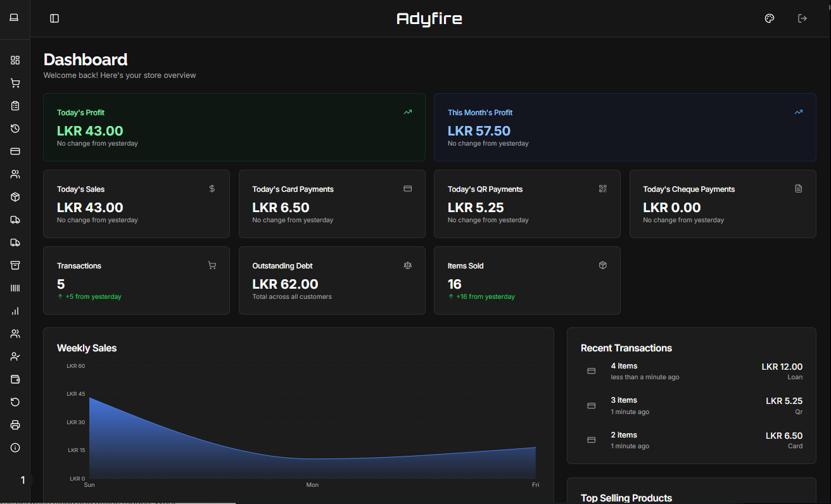Screen dimensions: 831x504
Task: Select the LKR 6.50 card payments value
Action: pyautogui.click(x=281, y=208)
